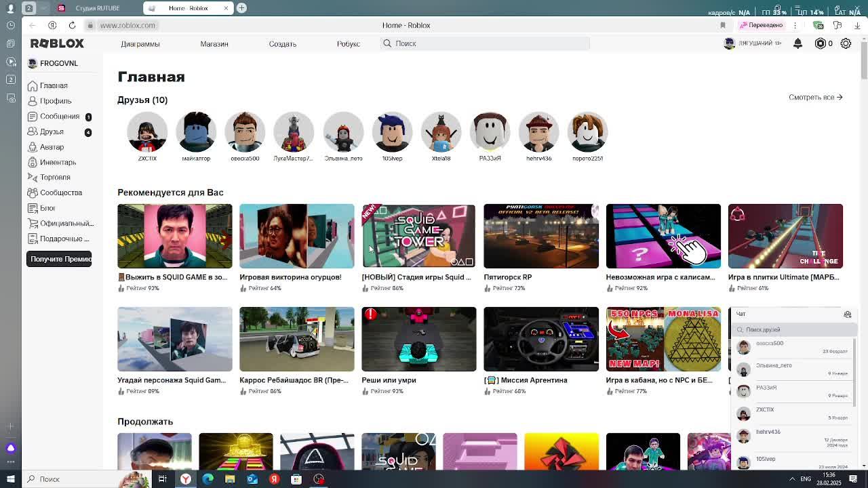Open Сообщения in the sidebar
868x488 pixels.
point(60,117)
